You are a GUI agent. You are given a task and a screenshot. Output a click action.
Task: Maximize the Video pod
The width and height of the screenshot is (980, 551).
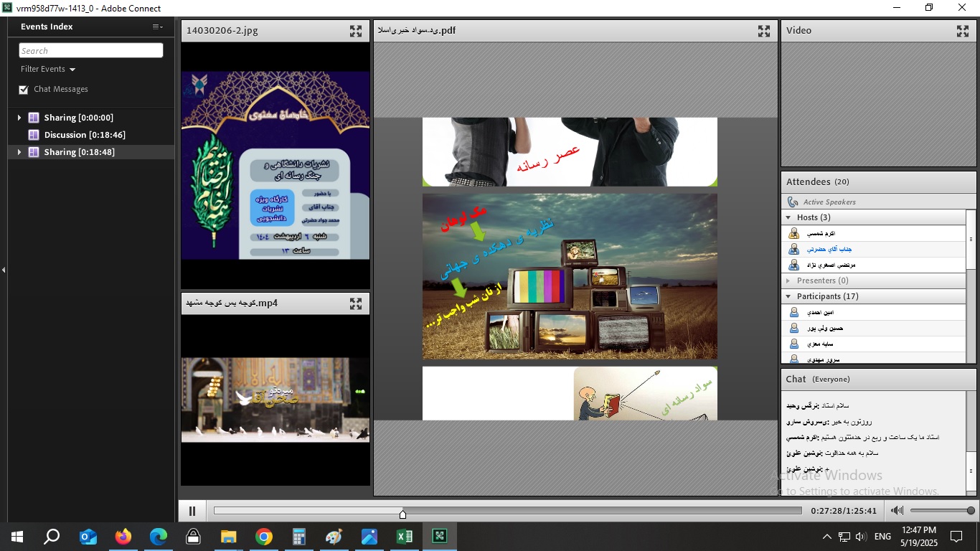point(963,31)
